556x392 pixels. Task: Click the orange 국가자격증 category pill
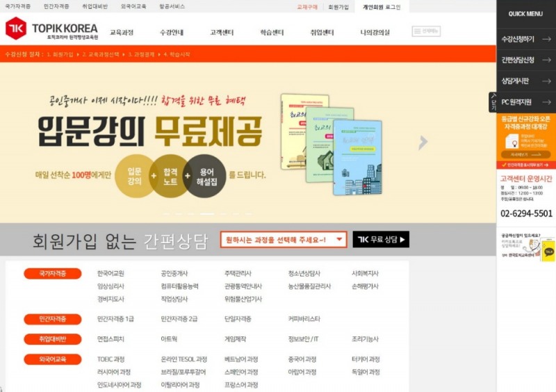(53, 274)
